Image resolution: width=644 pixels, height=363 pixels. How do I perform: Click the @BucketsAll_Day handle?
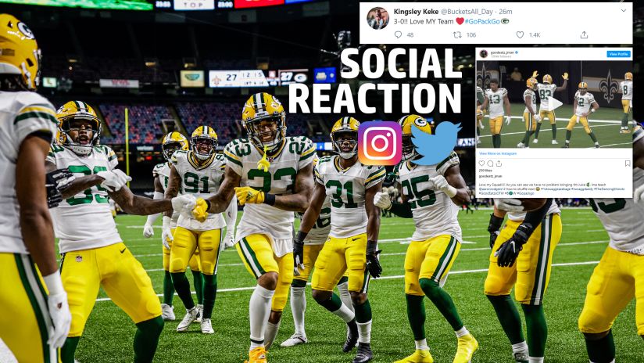click(467, 12)
